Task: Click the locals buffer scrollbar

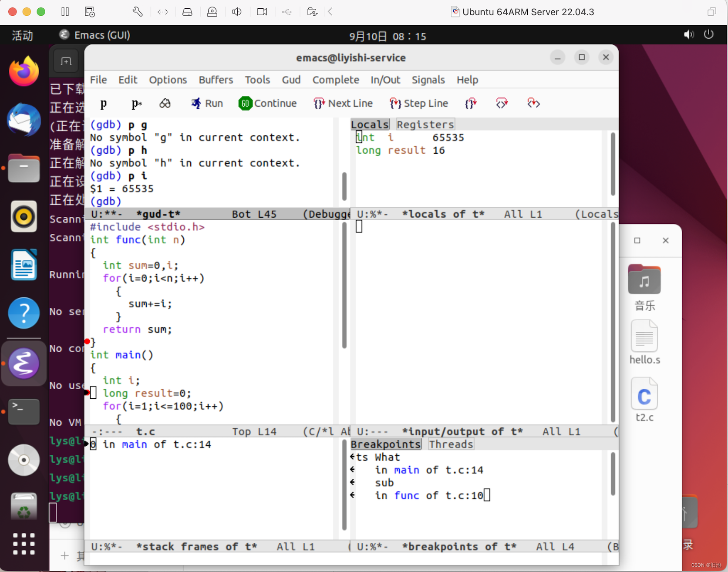Action: tap(613, 163)
